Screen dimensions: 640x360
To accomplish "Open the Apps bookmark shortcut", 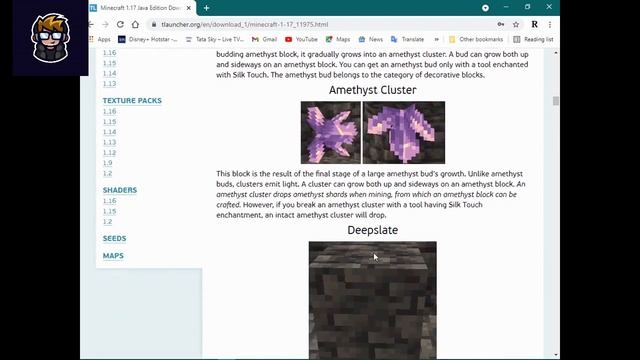I will [100, 39].
